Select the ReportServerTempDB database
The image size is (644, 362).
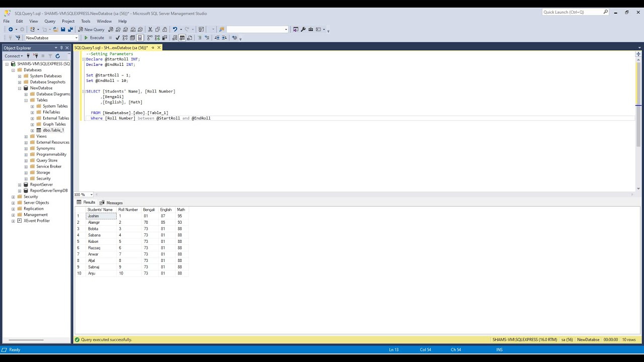(x=49, y=191)
